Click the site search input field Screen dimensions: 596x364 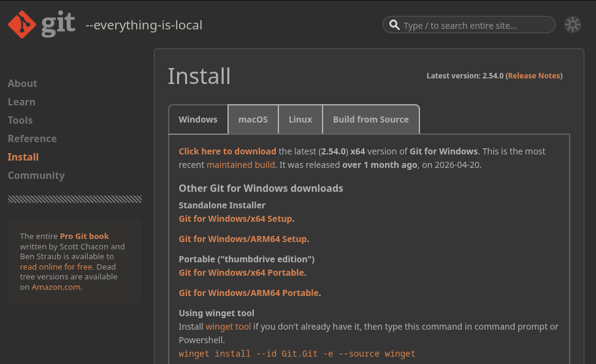pyautogui.click(x=468, y=25)
